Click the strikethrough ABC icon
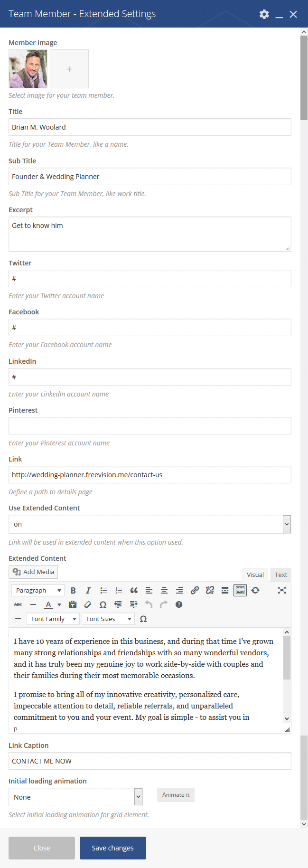Screen dimensions: 308x868 (18, 604)
